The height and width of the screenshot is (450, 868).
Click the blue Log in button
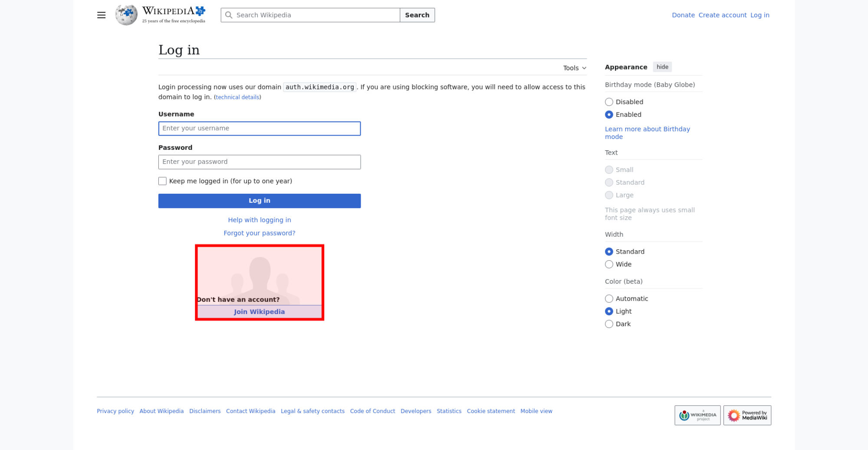coord(259,201)
